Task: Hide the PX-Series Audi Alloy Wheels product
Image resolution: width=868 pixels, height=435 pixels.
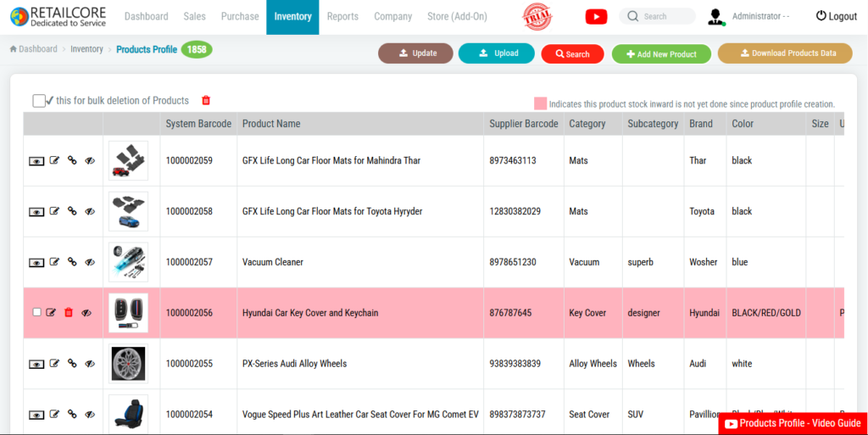Action: (90, 364)
